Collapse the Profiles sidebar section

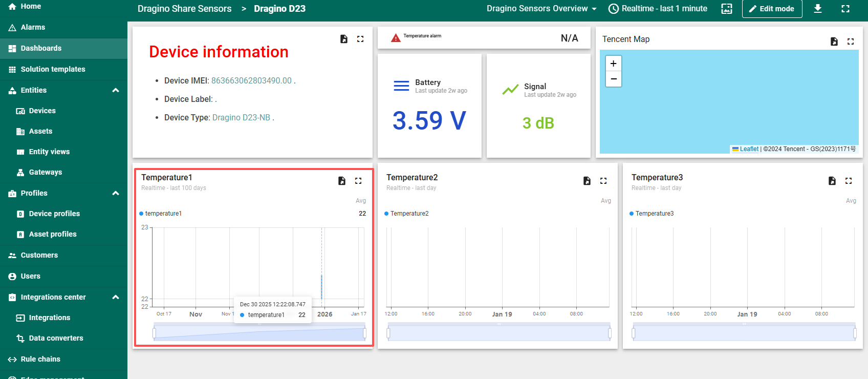point(116,193)
